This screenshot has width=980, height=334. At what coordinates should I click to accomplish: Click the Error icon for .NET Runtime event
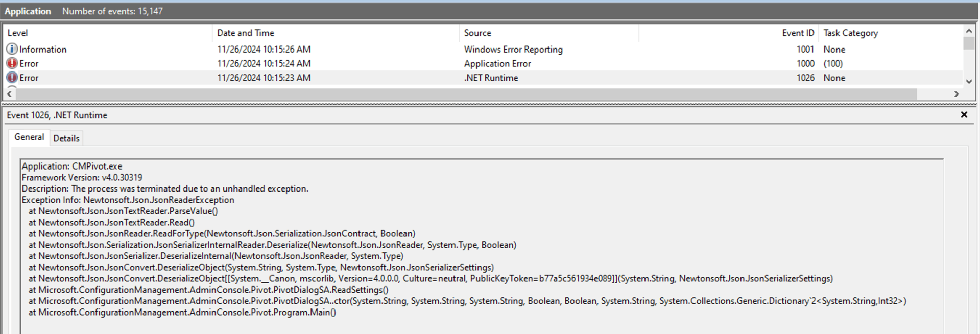point(12,78)
